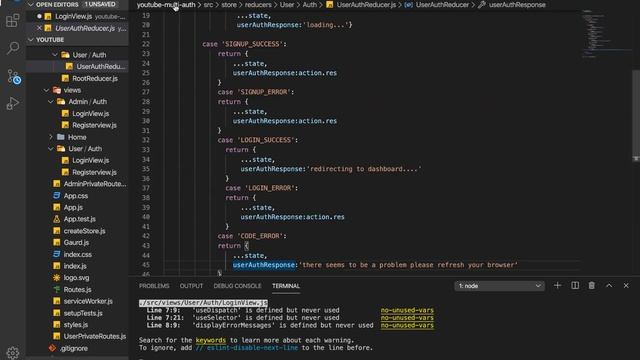Open the Search view in activity bar
Viewport: 640px width, 360px height.
pyautogui.click(x=13, y=48)
